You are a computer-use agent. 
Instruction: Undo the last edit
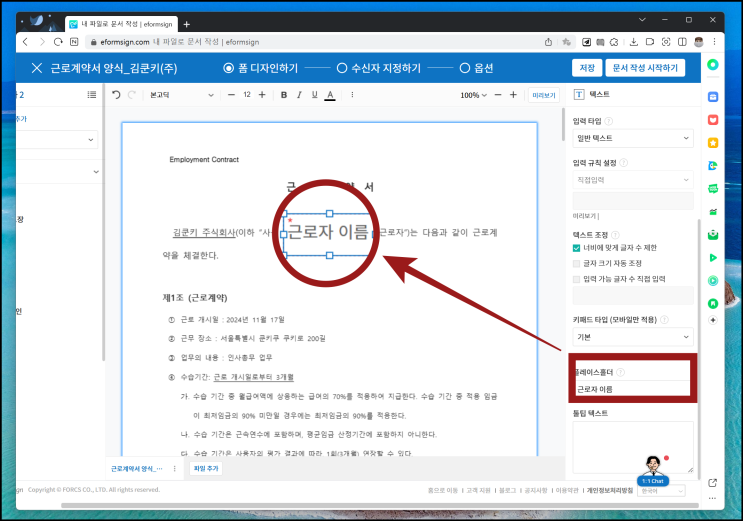tap(116, 94)
